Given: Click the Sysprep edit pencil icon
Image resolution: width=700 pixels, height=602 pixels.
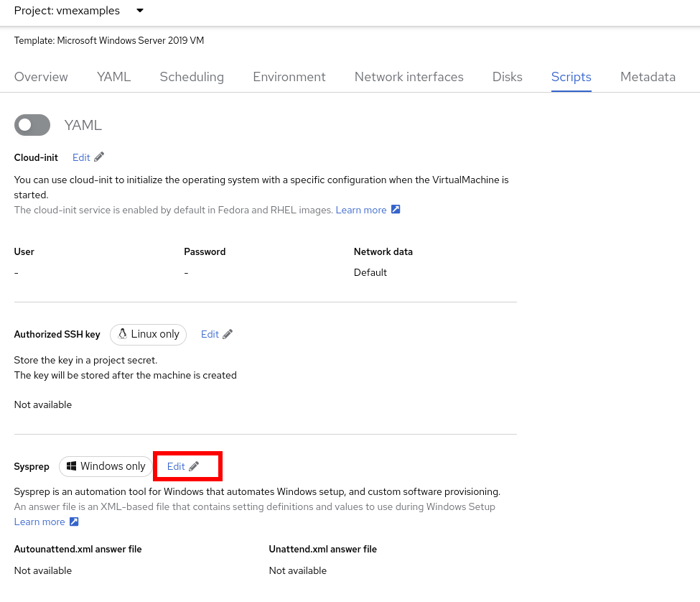Looking at the screenshot, I should point(194,466).
